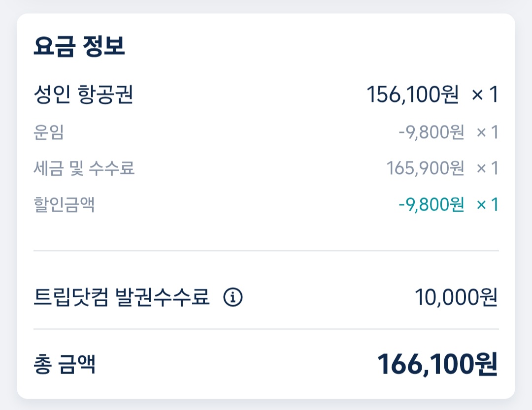
Task: Select the 운임 label
Action: pos(49,132)
